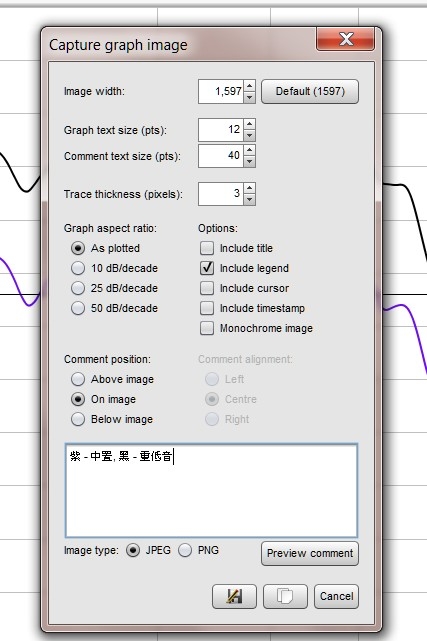
Task: Click Preview comment button
Action: pos(310,554)
